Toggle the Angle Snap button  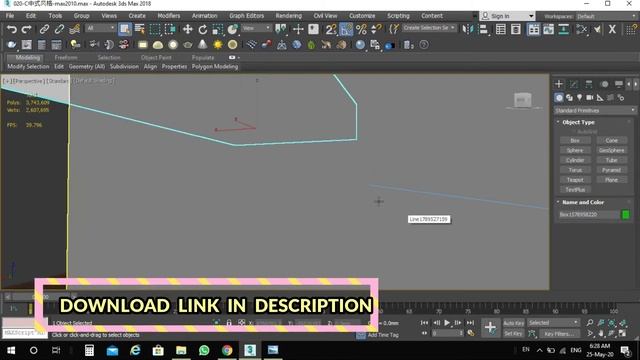[x=346, y=29]
